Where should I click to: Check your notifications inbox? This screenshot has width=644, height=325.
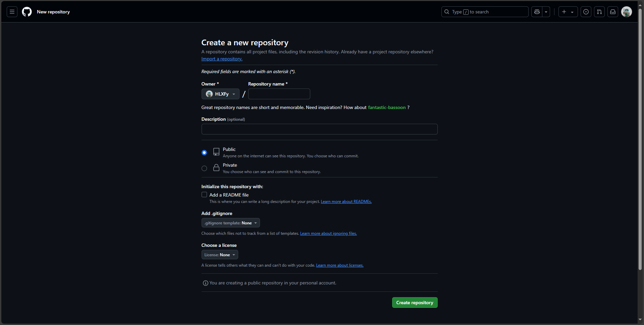pos(613,12)
